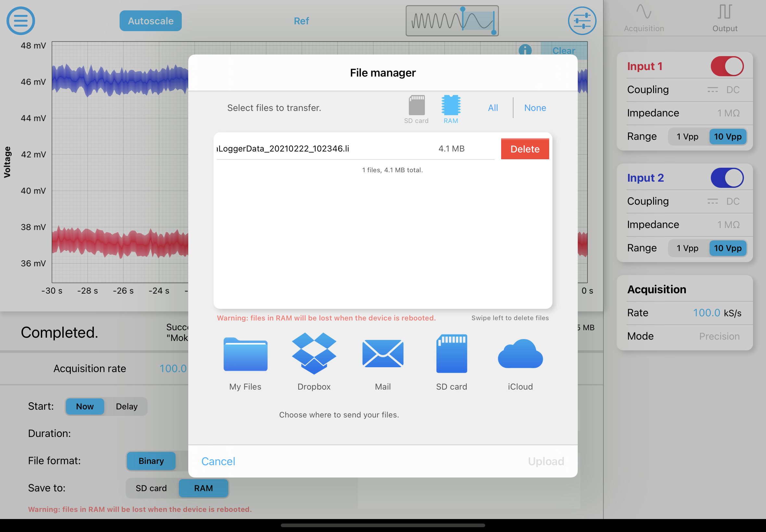Image resolution: width=766 pixels, height=532 pixels.
Task: Toggle the Input 1 switch
Action: click(727, 66)
